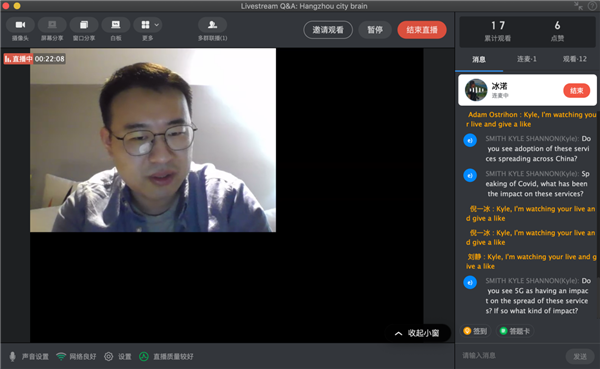Pause the livestream with 暂停 button
Screen dimensions: 600x369
click(x=375, y=30)
